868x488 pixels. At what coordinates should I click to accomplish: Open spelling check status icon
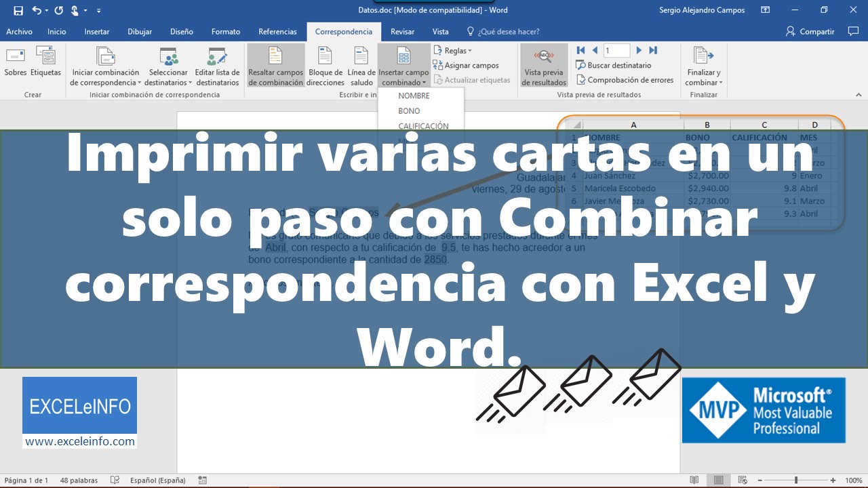click(115, 481)
